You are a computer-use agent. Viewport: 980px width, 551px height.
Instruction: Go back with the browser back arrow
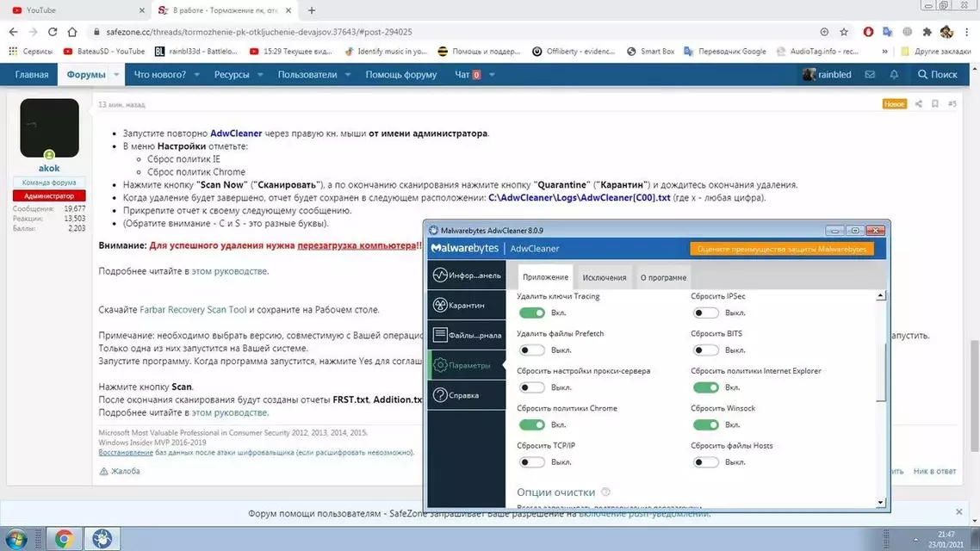[13, 32]
